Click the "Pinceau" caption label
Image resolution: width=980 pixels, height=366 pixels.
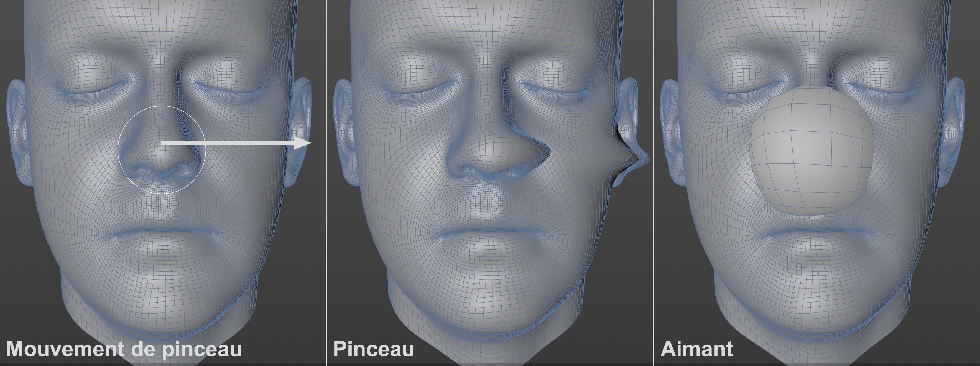pyautogui.click(x=373, y=349)
